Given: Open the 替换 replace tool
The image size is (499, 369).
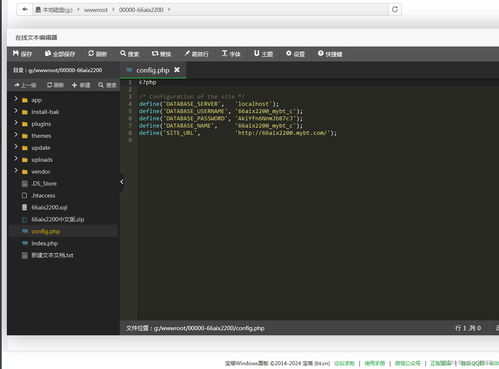Looking at the screenshot, I should coord(161,54).
